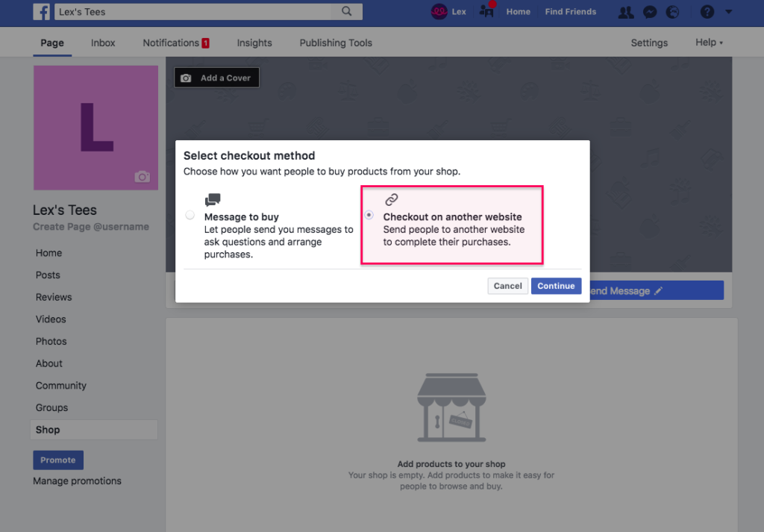This screenshot has height=532, width=764.
Task: Click the Add a Cover button
Action: tap(217, 78)
